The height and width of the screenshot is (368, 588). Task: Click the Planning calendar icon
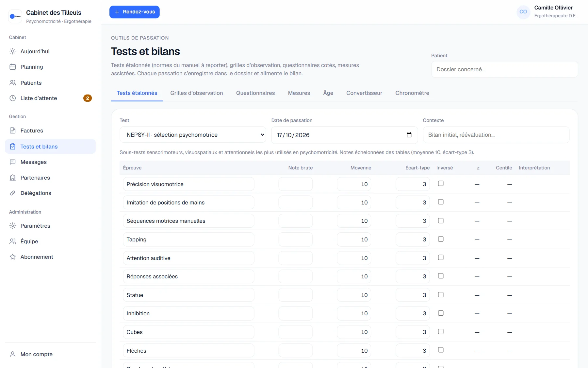coord(13,67)
